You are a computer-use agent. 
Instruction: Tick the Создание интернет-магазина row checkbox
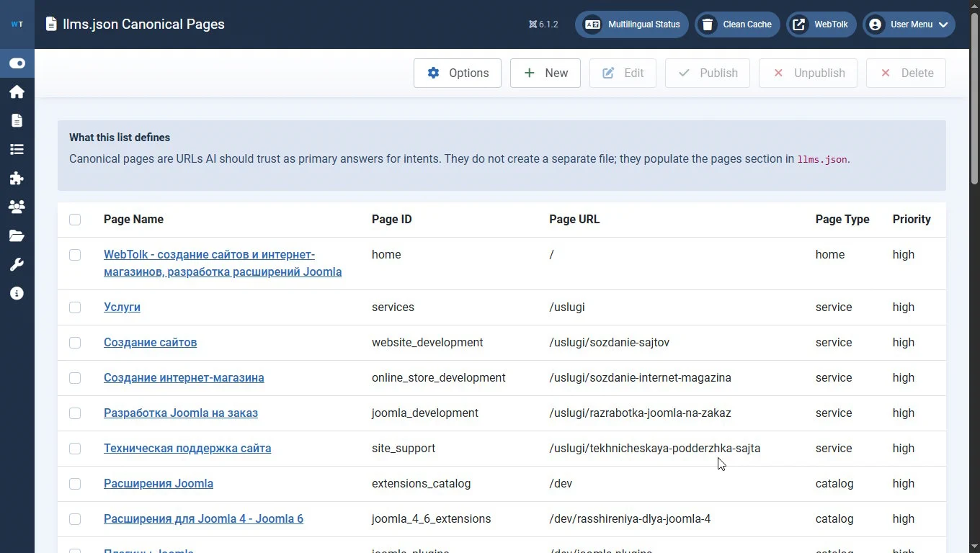click(x=75, y=378)
